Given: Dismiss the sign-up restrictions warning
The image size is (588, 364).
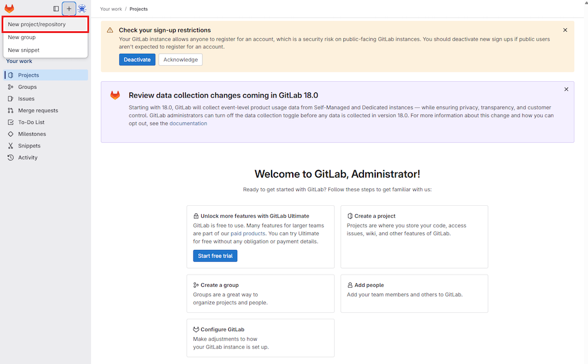Looking at the screenshot, I should pyautogui.click(x=565, y=29).
